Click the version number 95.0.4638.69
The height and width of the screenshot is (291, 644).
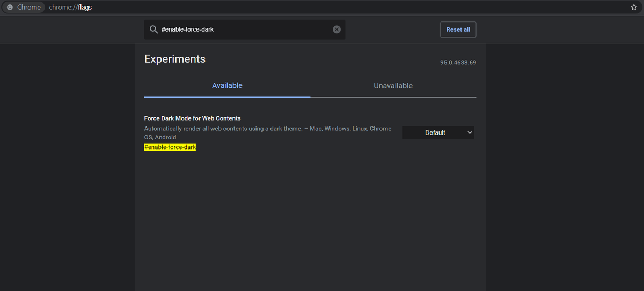458,63
